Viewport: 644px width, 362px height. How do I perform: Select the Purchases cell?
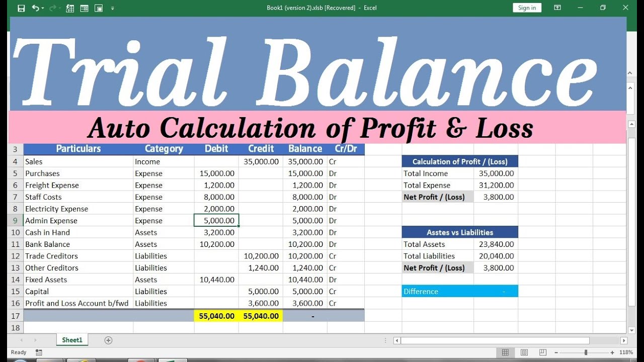pyautogui.click(x=78, y=173)
